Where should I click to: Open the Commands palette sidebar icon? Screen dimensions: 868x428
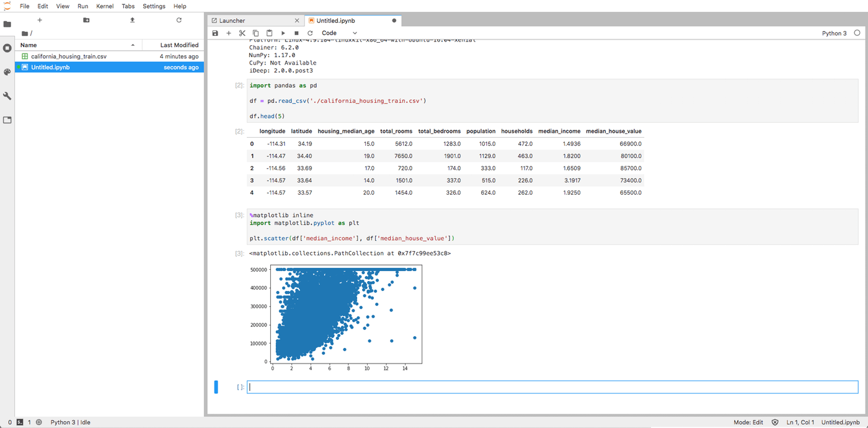click(7, 72)
